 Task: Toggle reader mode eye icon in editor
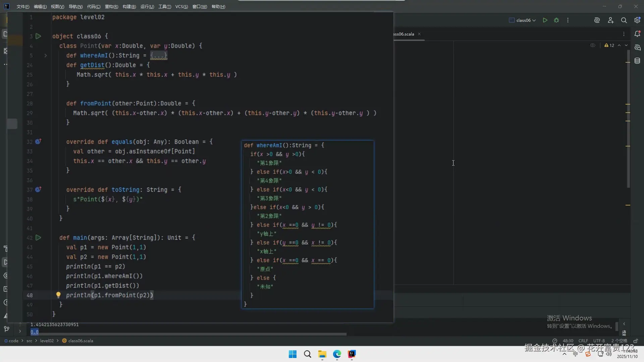tap(593, 45)
